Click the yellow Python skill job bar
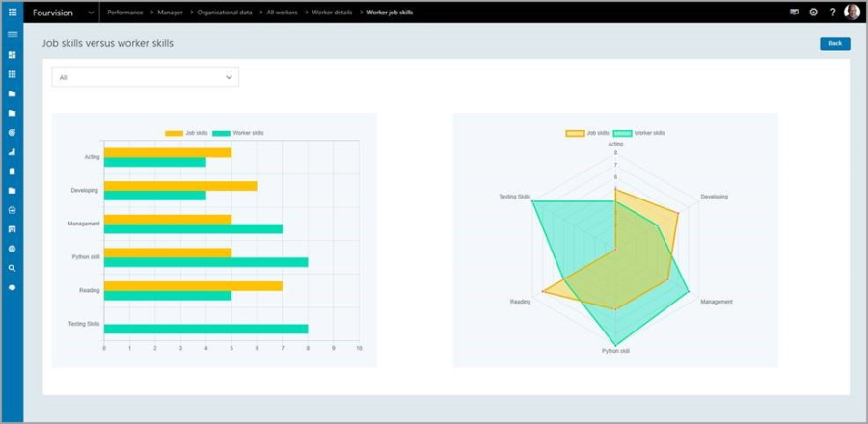 coord(168,252)
